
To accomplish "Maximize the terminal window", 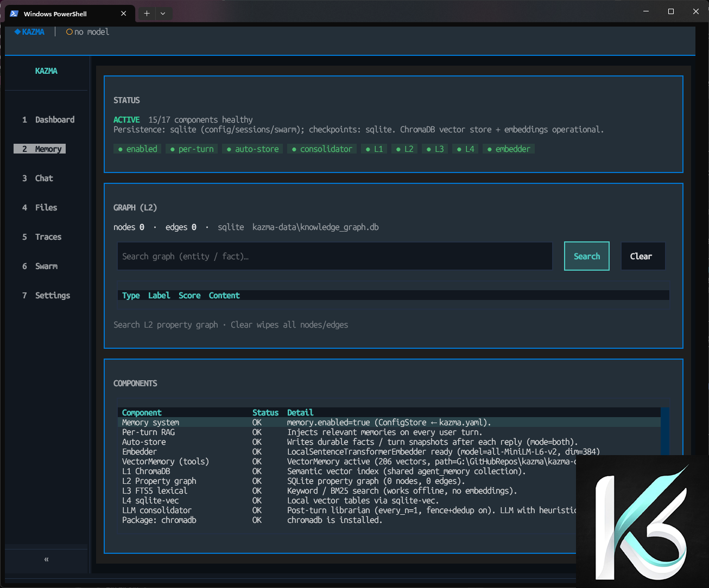I will tap(671, 11).
